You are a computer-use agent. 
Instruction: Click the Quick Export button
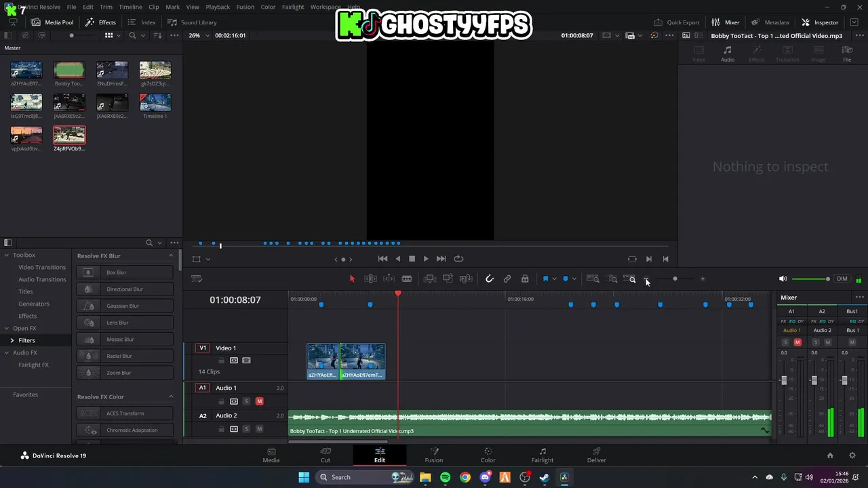click(677, 22)
